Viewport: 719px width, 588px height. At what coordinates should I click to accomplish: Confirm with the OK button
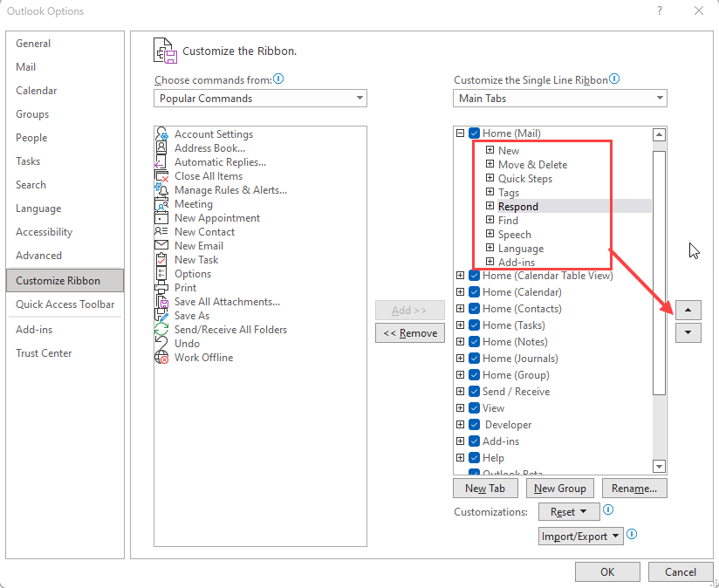click(x=607, y=572)
